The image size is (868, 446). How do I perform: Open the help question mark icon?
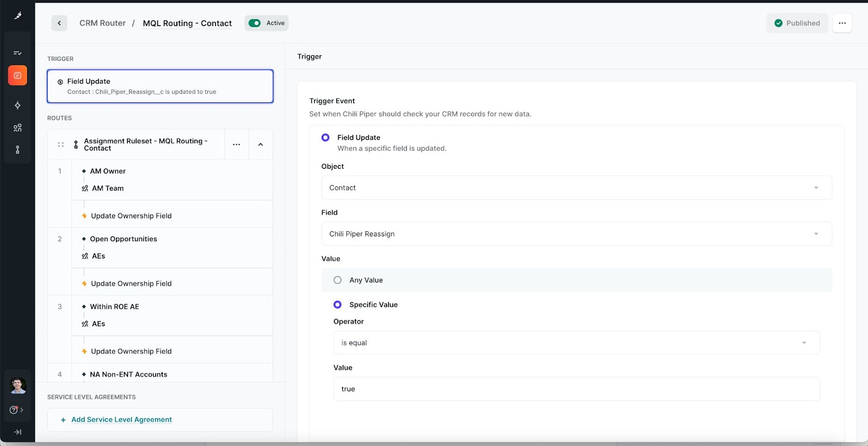[x=14, y=410]
